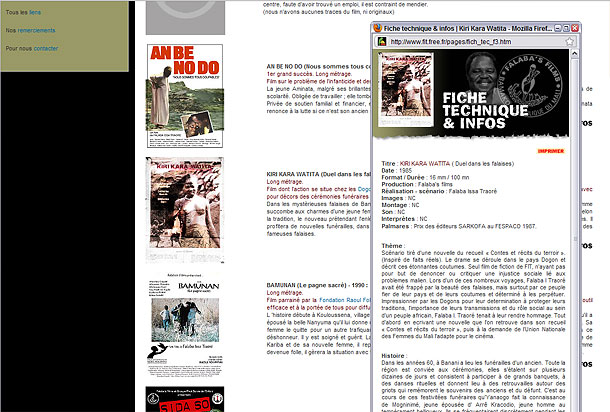Image resolution: width=610 pixels, height=412 pixels.
Task: Bookmark the page with the star icon
Action: pos(570,42)
